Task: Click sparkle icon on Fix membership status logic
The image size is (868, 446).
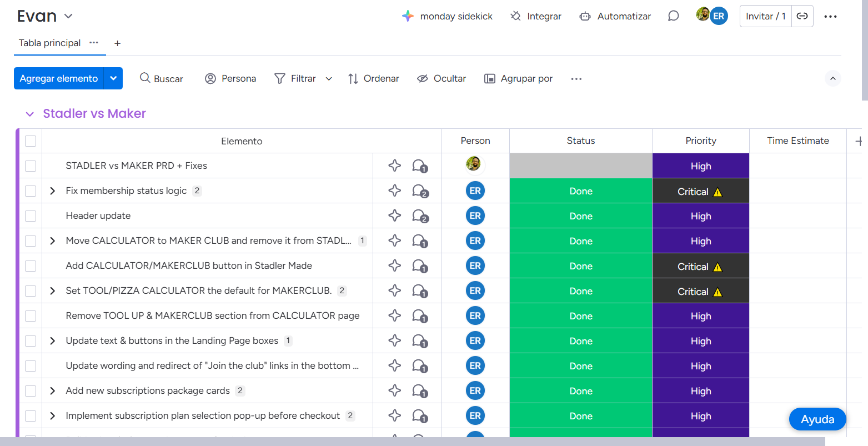Action: [x=395, y=191]
